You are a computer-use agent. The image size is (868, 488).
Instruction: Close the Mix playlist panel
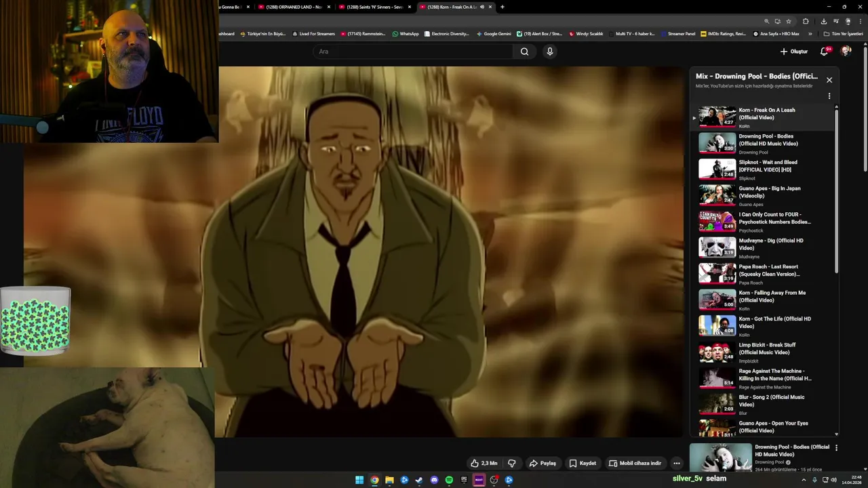point(829,80)
